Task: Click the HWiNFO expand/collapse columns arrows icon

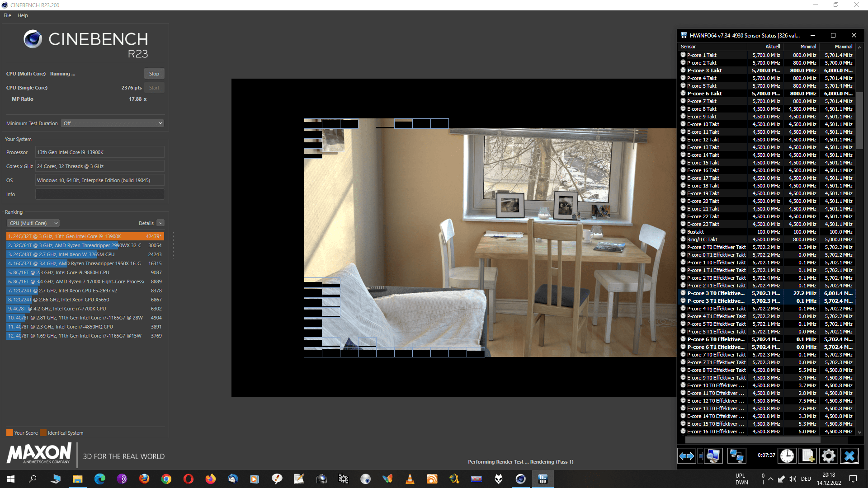Action: click(687, 456)
